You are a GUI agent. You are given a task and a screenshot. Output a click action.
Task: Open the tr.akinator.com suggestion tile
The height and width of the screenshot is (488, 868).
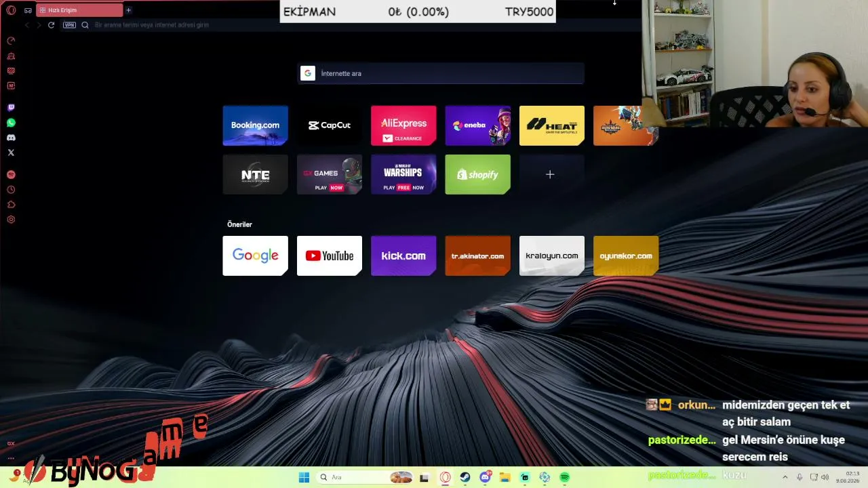click(x=477, y=256)
